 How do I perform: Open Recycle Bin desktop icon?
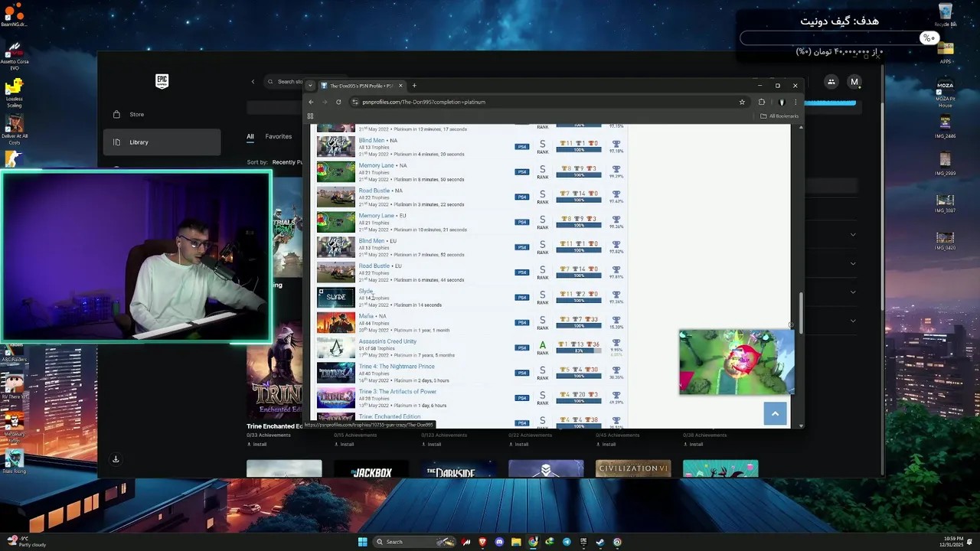(946, 15)
